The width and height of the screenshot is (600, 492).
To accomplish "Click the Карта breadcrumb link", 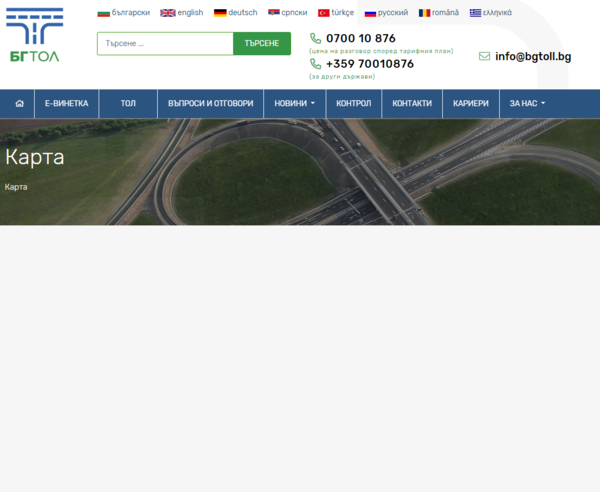I will click(16, 187).
